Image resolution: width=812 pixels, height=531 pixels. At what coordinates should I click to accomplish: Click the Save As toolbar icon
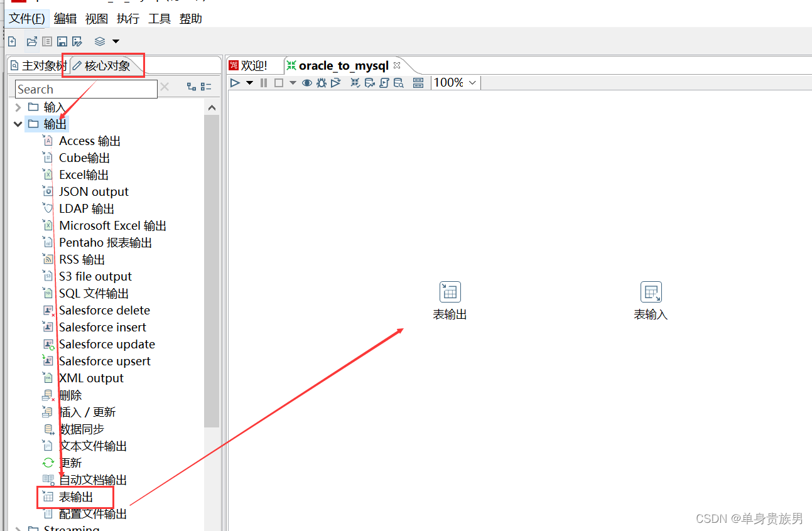[x=77, y=41]
